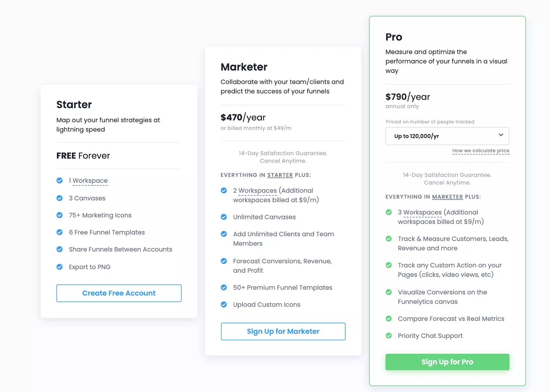550x392 pixels.
Task: Click the checkmark icon beside "1 Workspace"
Action: pyautogui.click(x=59, y=180)
